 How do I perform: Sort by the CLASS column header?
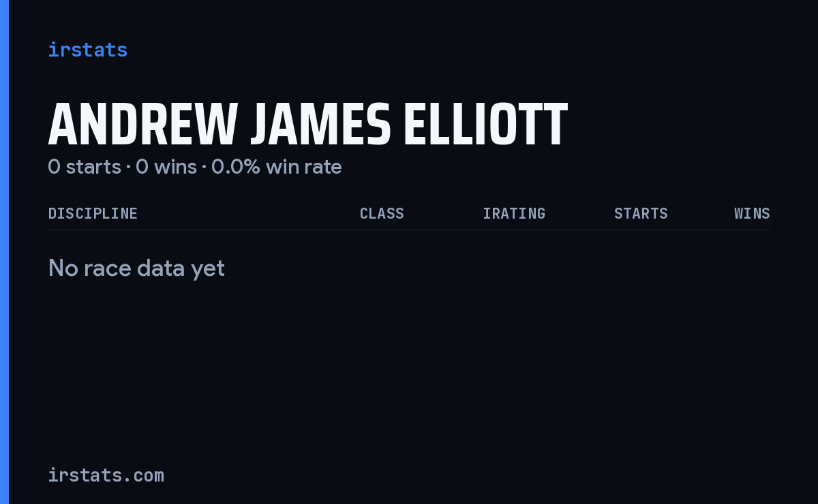[382, 213]
